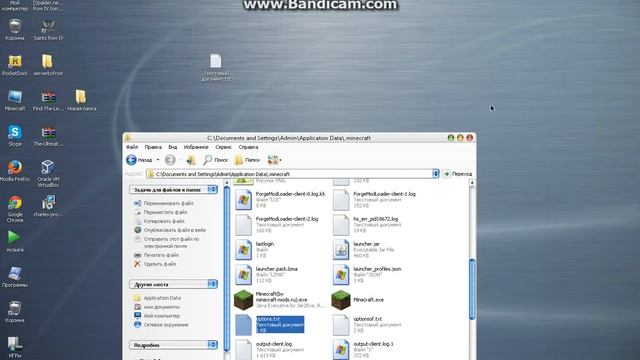Open the Поиск search tool

tap(216, 160)
